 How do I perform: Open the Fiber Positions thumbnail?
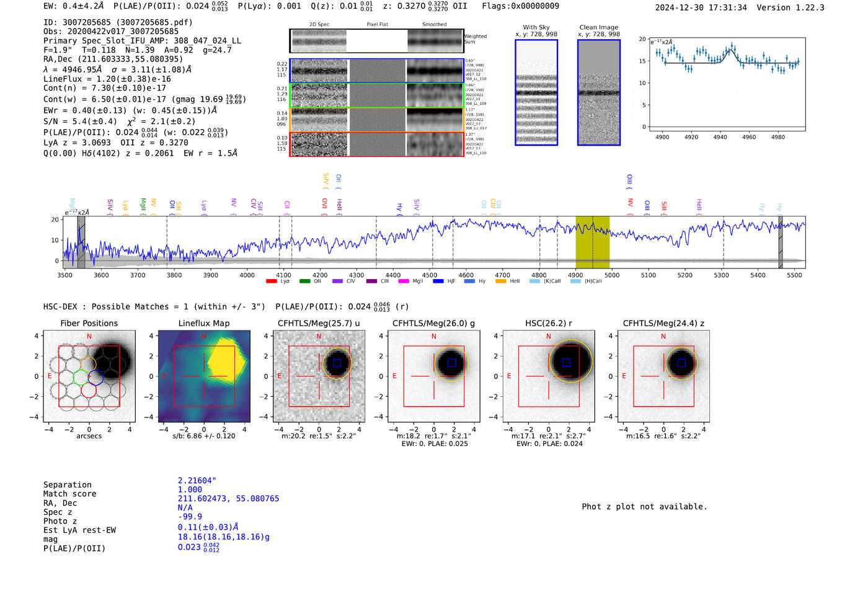[89, 376]
